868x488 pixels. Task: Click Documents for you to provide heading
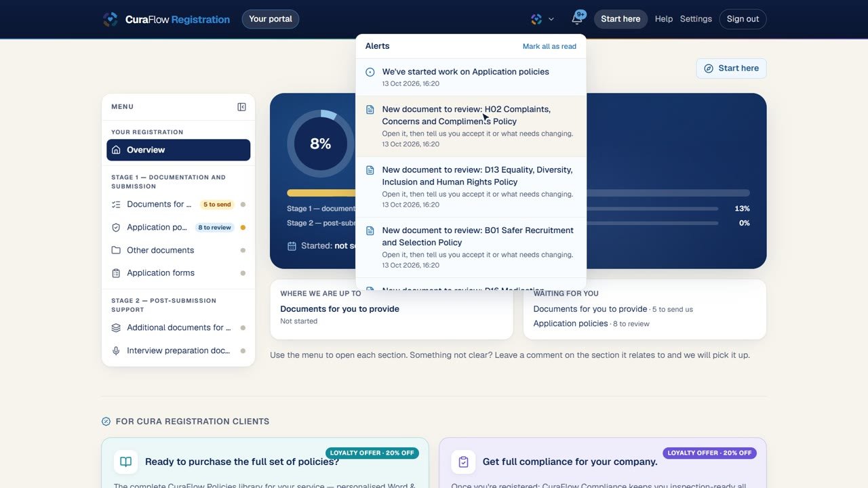point(340,309)
